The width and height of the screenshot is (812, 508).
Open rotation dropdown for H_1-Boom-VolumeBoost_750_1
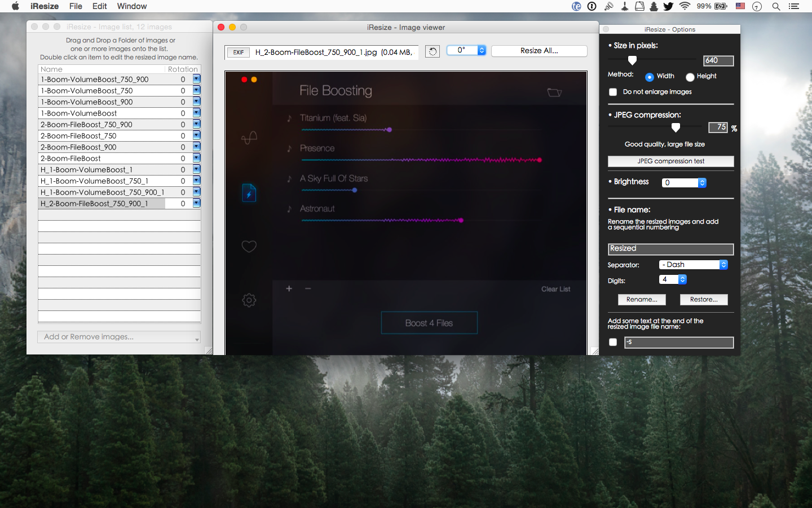click(x=197, y=181)
